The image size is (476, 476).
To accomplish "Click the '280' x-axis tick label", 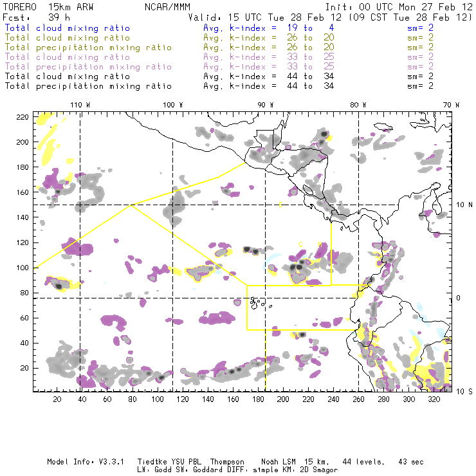I will [383, 399].
